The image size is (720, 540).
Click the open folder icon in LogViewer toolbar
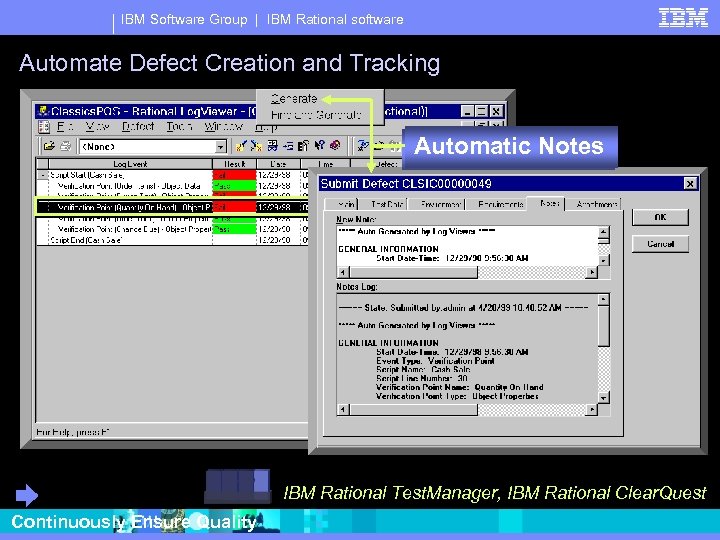coord(49,146)
